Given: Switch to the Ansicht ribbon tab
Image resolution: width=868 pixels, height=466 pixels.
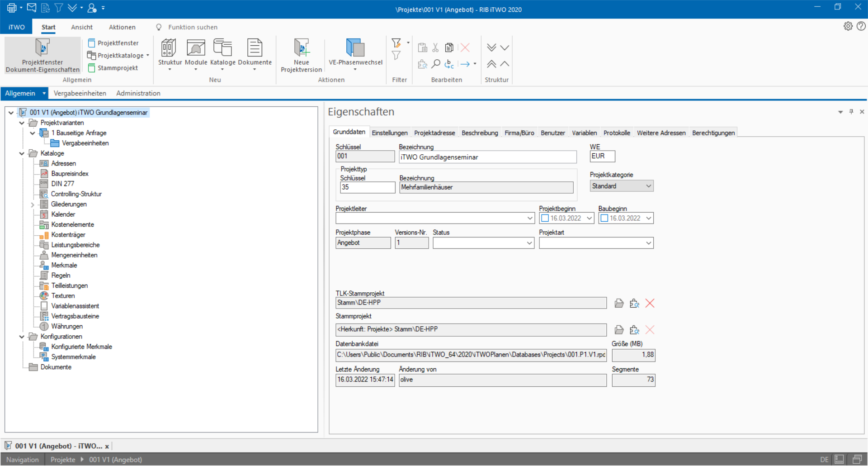Looking at the screenshot, I should click(82, 27).
